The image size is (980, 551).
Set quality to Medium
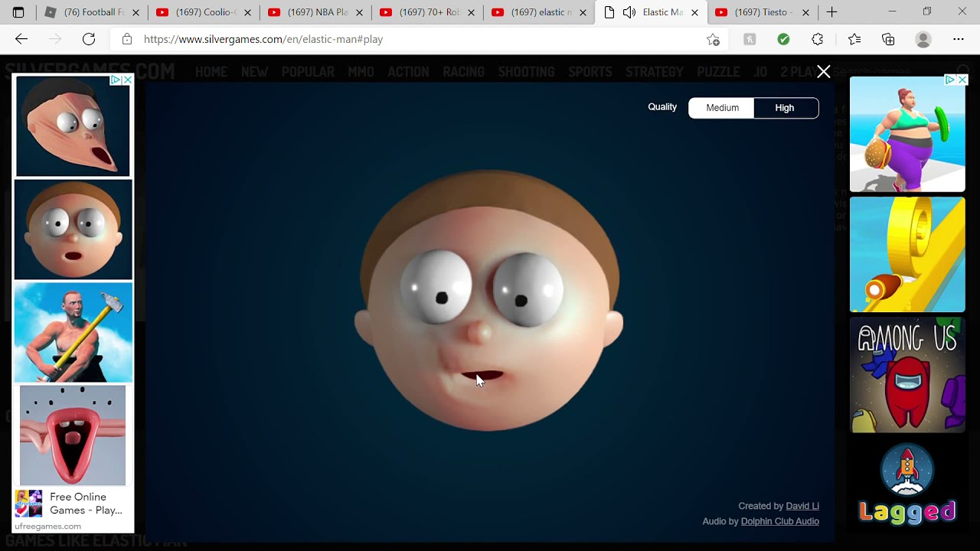pos(722,108)
